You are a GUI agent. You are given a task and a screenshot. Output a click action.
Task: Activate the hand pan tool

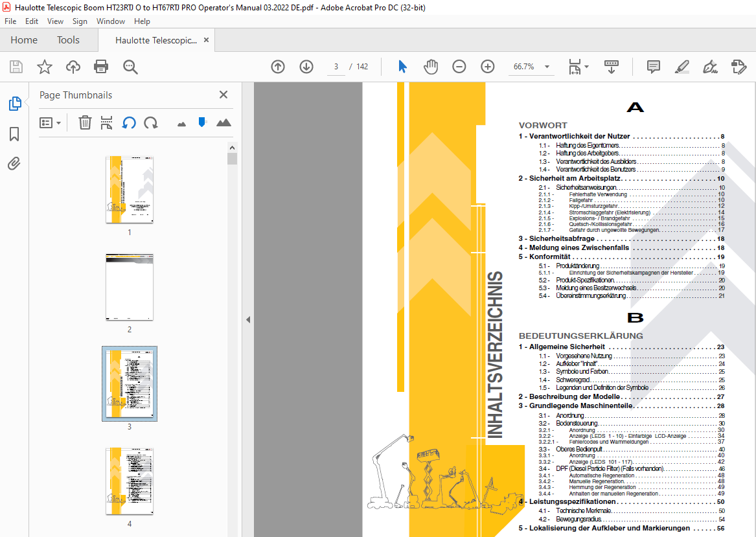point(431,67)
